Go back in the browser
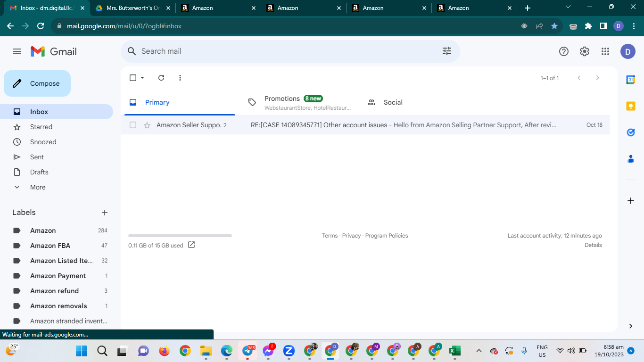Image resolution: width=644 pixels, height=362 pixels. click(10, 26)
